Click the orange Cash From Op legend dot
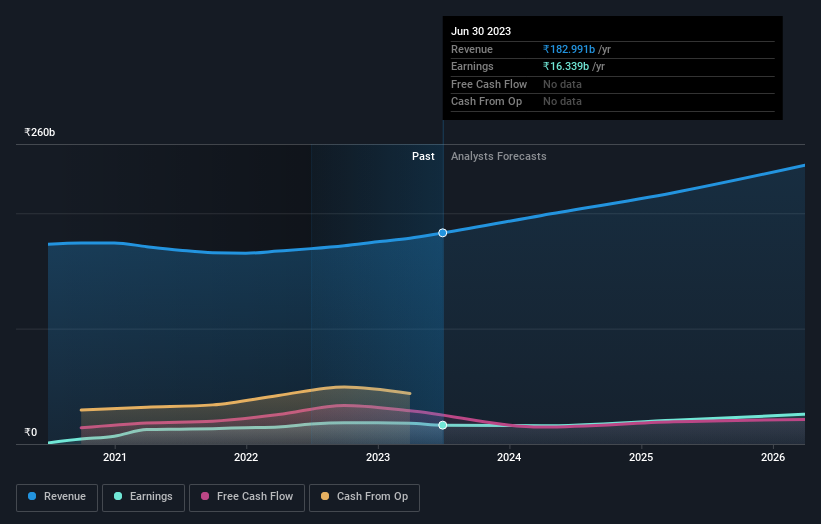 click(325, 496)
